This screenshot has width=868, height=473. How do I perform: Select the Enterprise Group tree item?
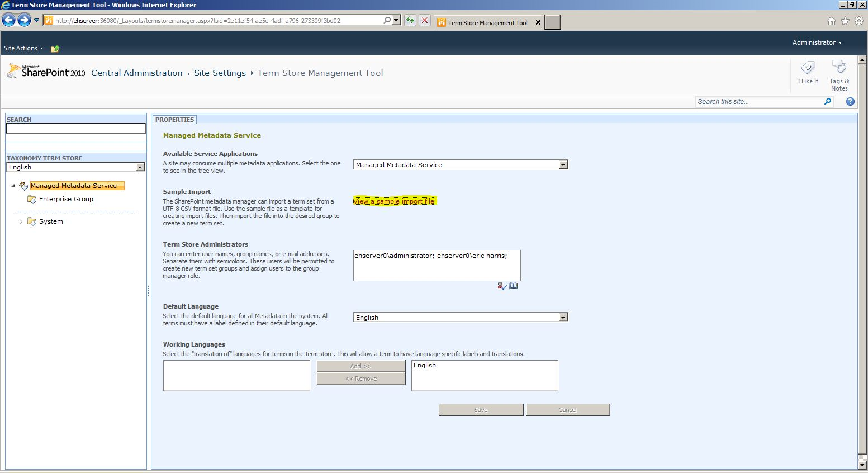click(66, 199)
